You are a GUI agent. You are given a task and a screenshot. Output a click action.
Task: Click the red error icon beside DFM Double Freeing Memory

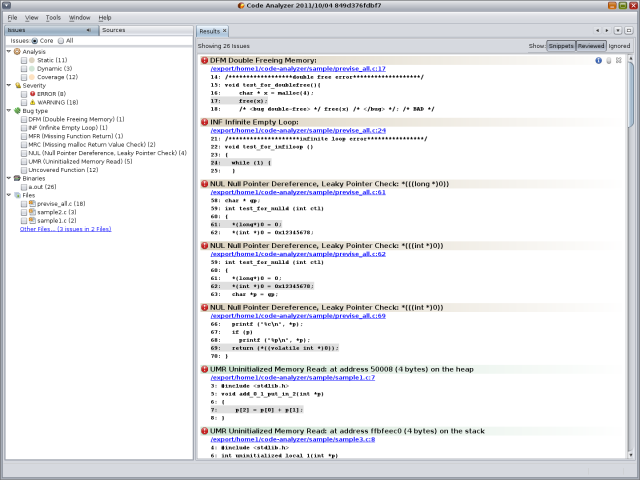[204, 60]
